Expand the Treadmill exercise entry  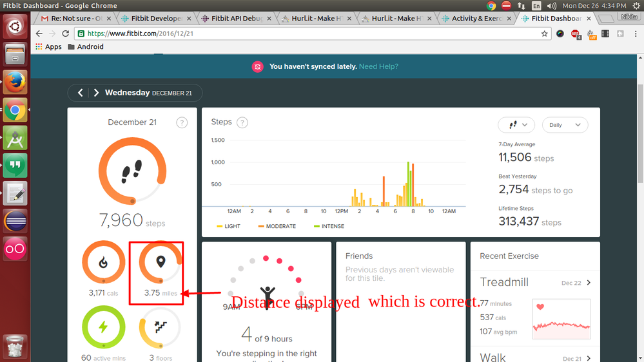[589, 283]
